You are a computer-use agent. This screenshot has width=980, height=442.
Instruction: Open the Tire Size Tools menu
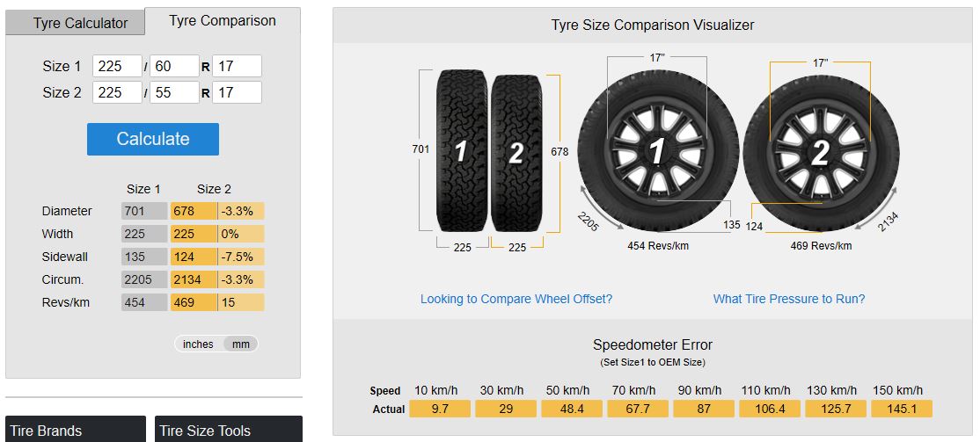pos(228,430)
